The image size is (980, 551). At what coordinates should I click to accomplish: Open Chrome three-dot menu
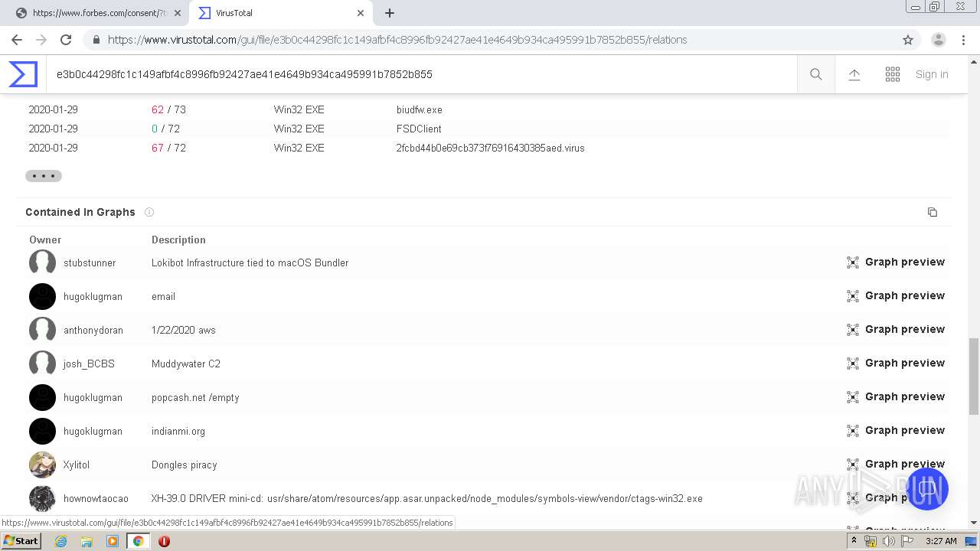point(963,40)
